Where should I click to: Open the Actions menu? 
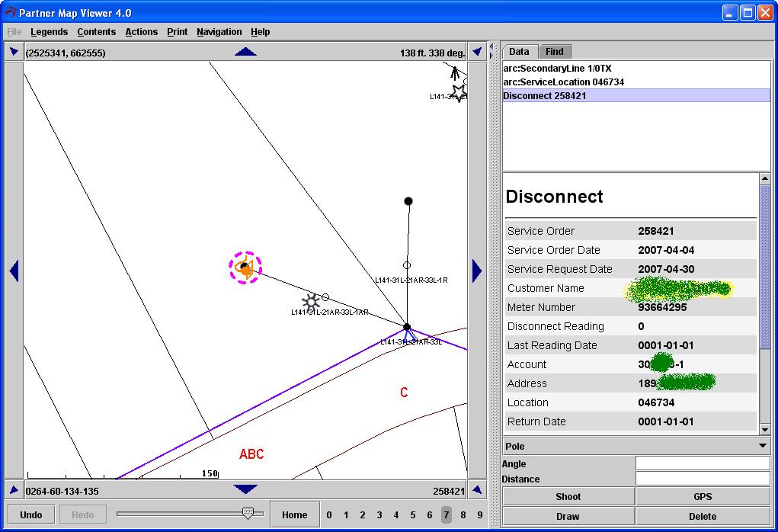pos(141,32)
